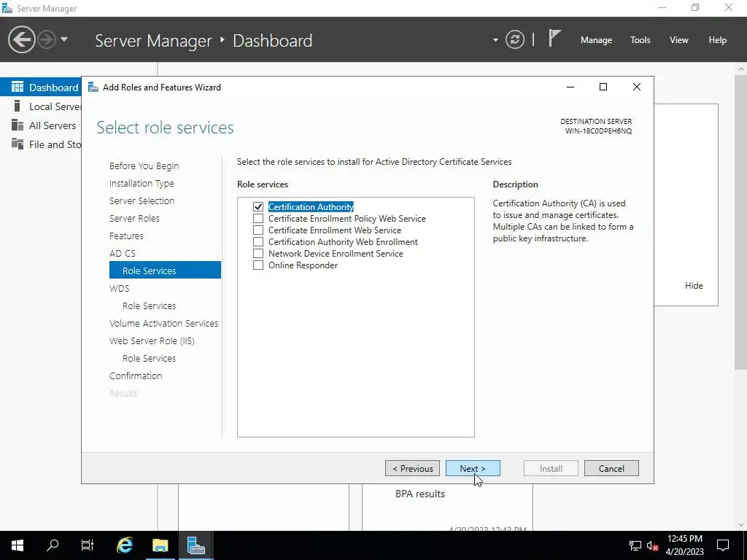Go to Confirmation step
The width and height of the screenshot is (747, 560).
point(135,376)
